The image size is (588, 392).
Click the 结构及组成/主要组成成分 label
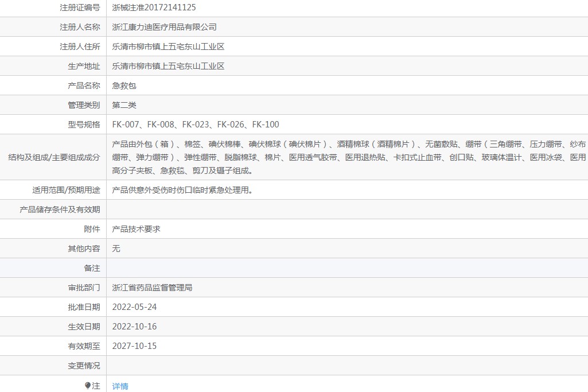coord(54,157)
